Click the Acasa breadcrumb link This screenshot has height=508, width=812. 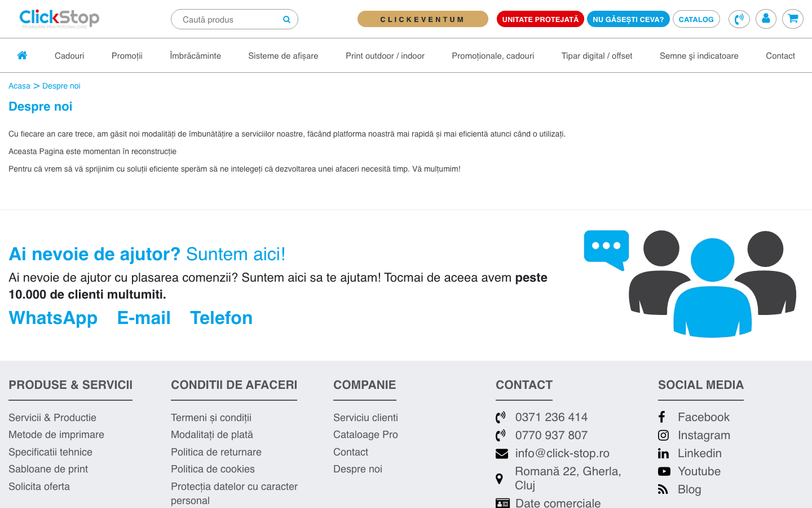[x=19, y=86]
